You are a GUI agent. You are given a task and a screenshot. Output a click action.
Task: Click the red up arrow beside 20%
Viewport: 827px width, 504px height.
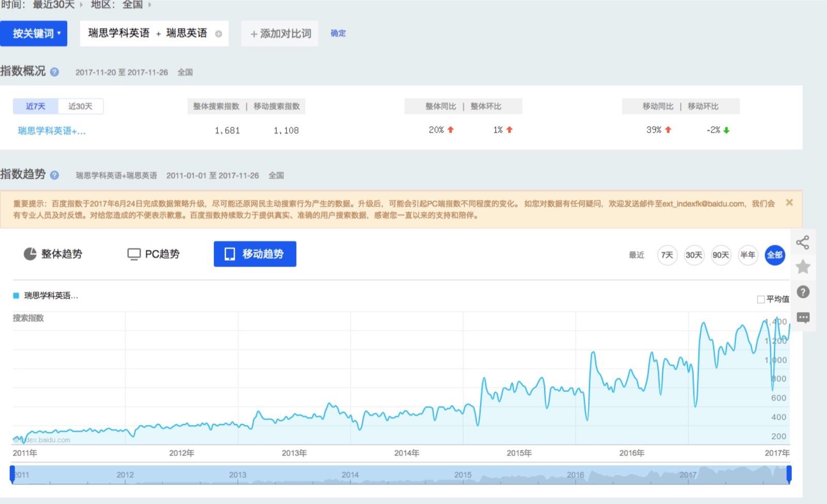[451, 130]
